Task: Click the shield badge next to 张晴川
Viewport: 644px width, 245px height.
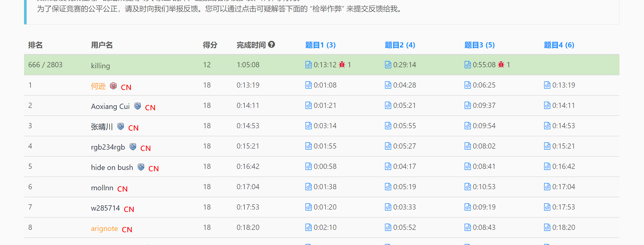Action: 121,126
